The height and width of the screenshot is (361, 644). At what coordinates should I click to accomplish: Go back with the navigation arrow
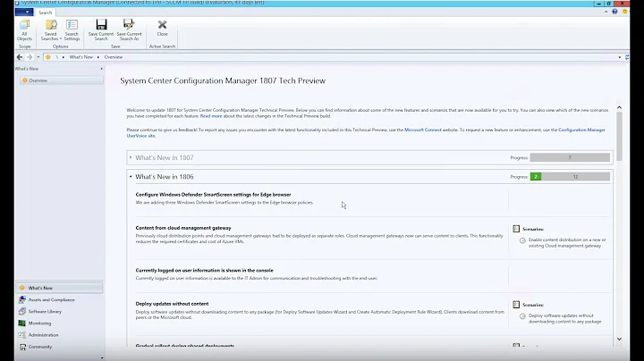click(20, 57)
